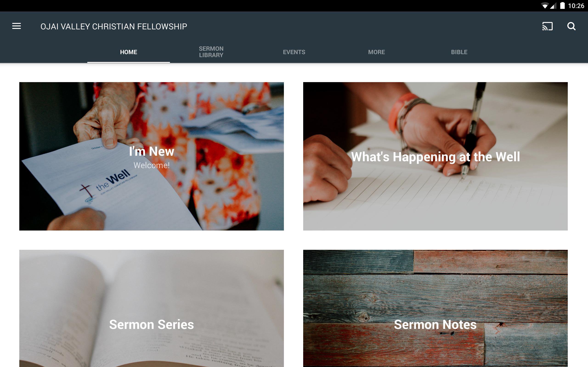The image size is (588, 367).
Task: Tap the Ojai Valley Christian Fellowship title
Action: (x=114, y=26)
